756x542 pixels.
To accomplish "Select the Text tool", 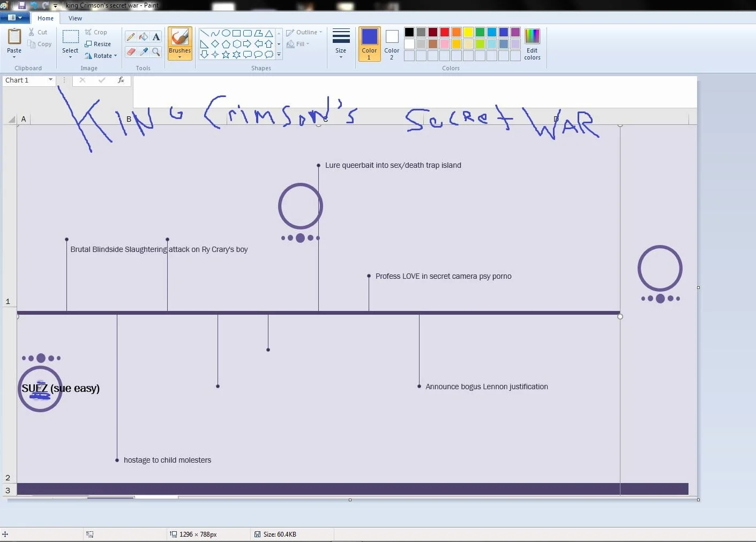I will pos(156,37).
